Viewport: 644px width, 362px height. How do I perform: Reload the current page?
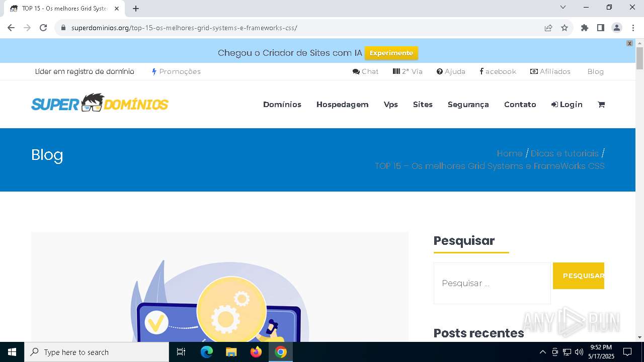(x=43, y=28)
